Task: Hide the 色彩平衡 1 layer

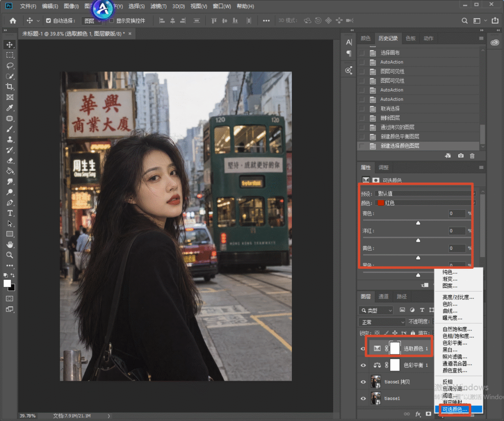Action: pyautogui.click(x=363, y=365)
